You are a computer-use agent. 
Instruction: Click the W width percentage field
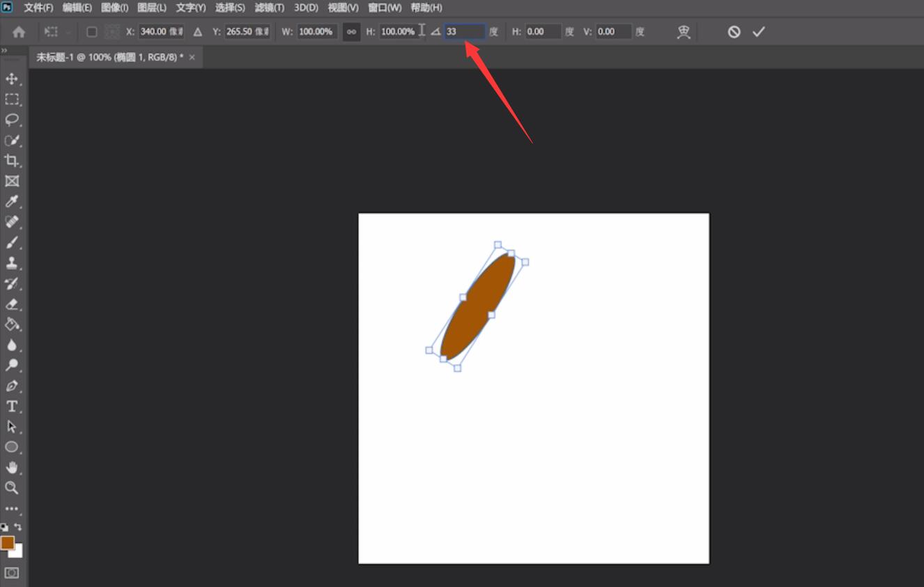[318, 32]
